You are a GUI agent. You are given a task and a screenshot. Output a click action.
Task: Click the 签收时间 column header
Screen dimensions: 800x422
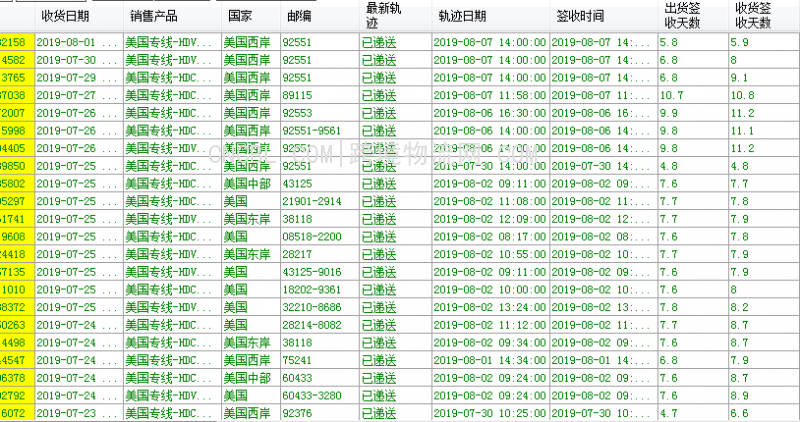click(x=580, y=16)
